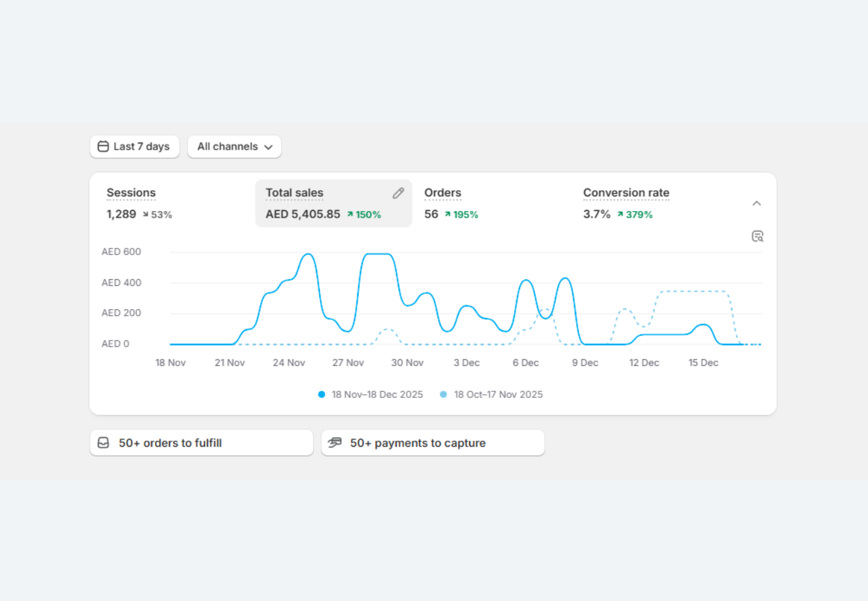Image resolution: width=868 pixels, height=601 pixels.
Task: Click the up arrow beside Conversion rate 379%
Action: click(620, 215)
